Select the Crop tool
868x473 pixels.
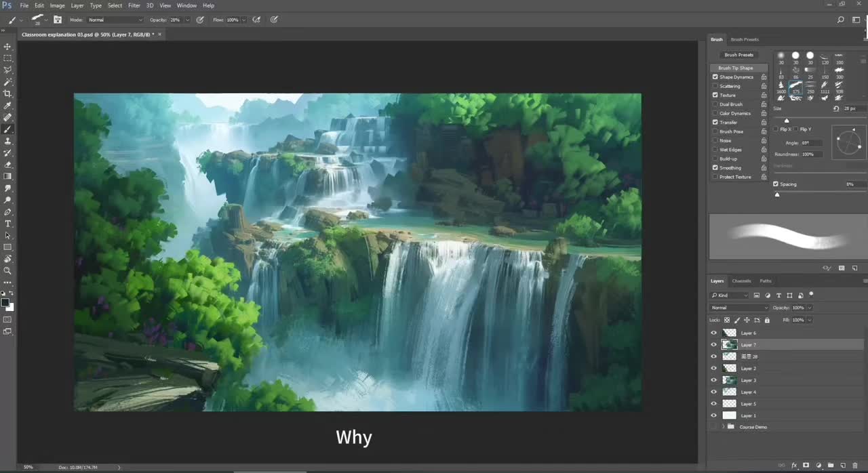click(7, 94)
